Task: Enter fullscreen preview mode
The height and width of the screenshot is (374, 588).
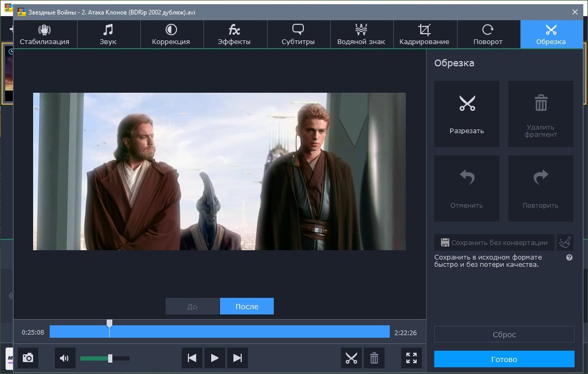Action: [x=411, y=358]
